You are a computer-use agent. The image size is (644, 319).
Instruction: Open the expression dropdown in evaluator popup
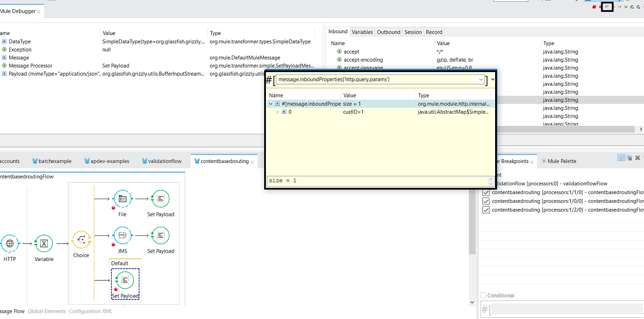point(481,80)
